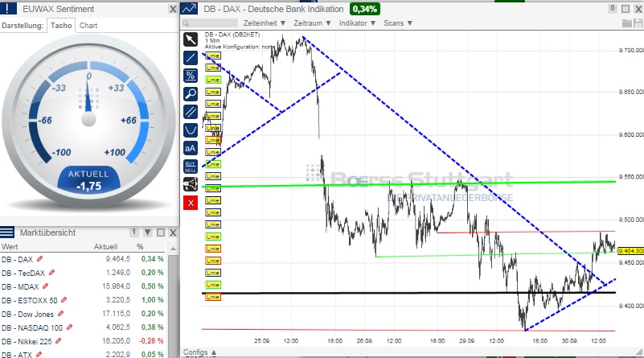Image resolution: width=644 pixels, height=358 pixels.
Task: Open the Indikator dropdown menu
Action: [x=357, y=23]
